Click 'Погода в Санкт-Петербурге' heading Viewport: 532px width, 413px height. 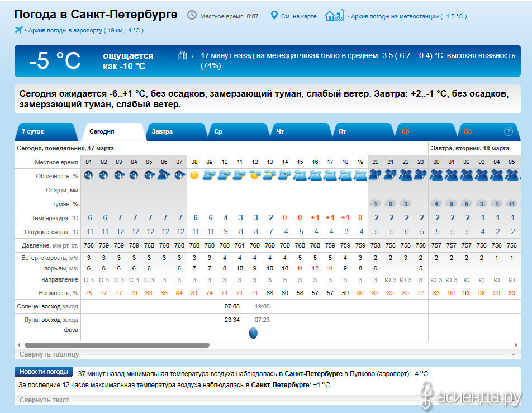[x=96, y=15]
